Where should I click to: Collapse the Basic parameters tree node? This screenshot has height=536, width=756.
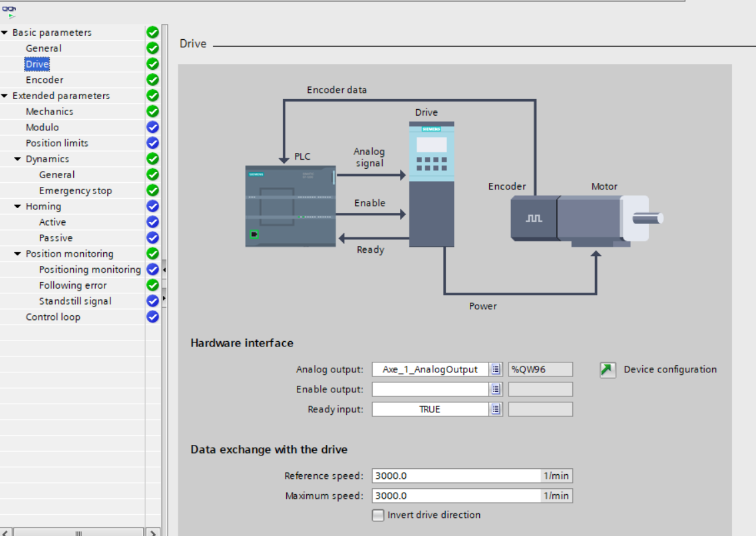coord(5,33)
